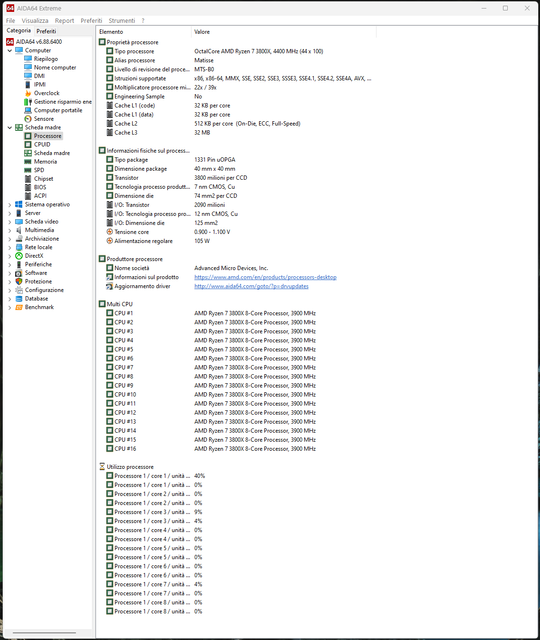Select the Software tree item

pos(36,273)
